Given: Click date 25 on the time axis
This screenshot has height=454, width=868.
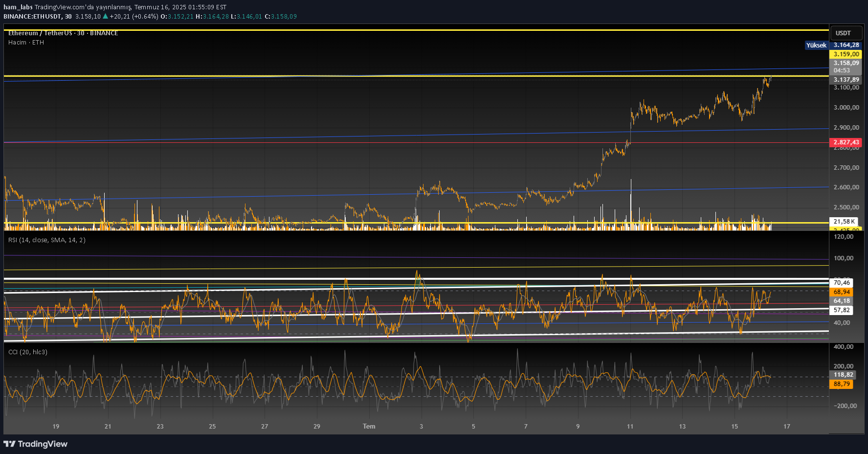Looking at the screenshot, I should coord(212,427).
